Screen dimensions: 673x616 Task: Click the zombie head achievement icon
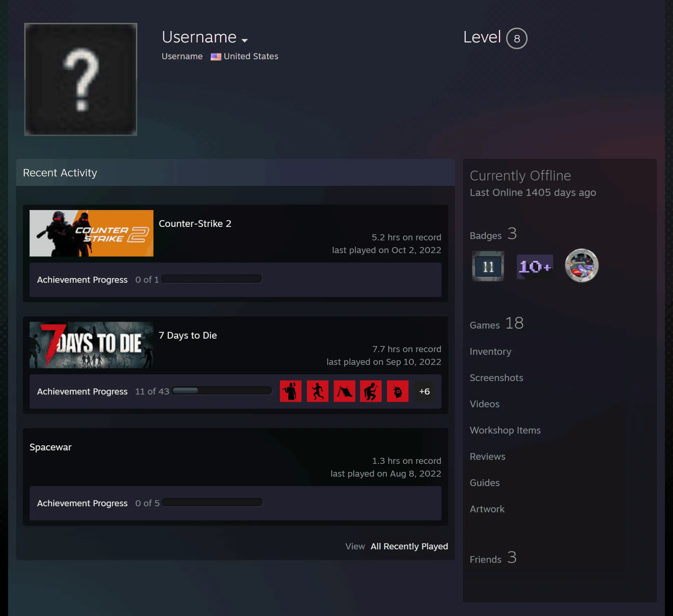[x=398, y=391]
